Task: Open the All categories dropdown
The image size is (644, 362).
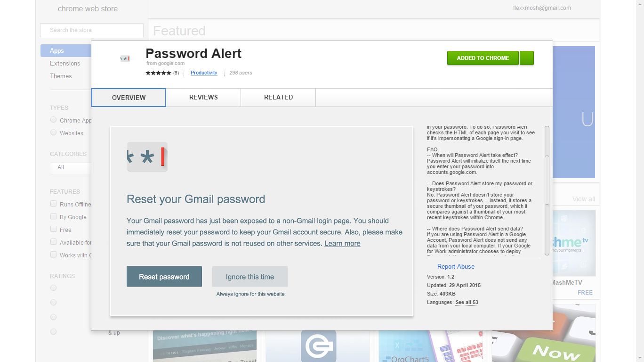Action: coord(71,168)
